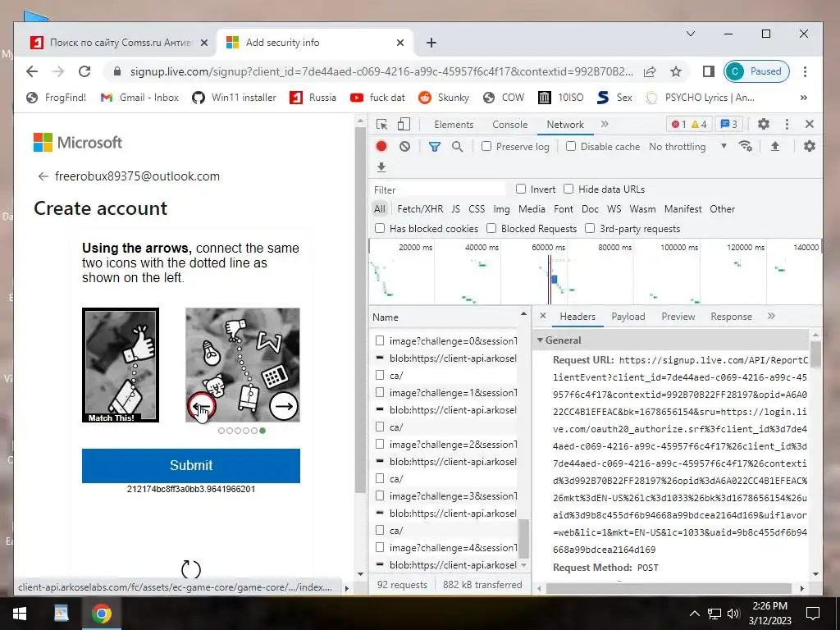Open No throttling dropdown
The image size is (840, 630).
[x=688, y=146]
